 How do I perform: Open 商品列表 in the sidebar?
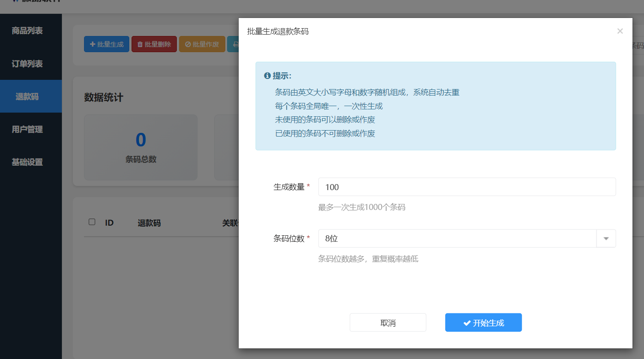[27, 31]
